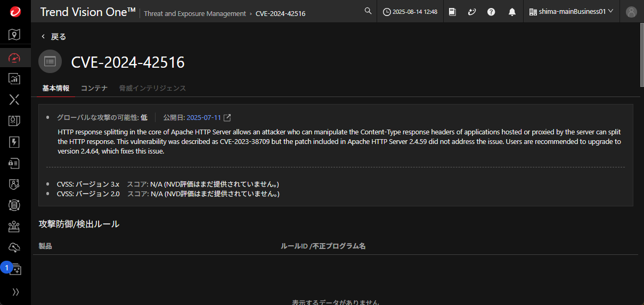This screenshot has height=305, width=644.
Task: Open the document notes header icon
Action: (452, 11)
